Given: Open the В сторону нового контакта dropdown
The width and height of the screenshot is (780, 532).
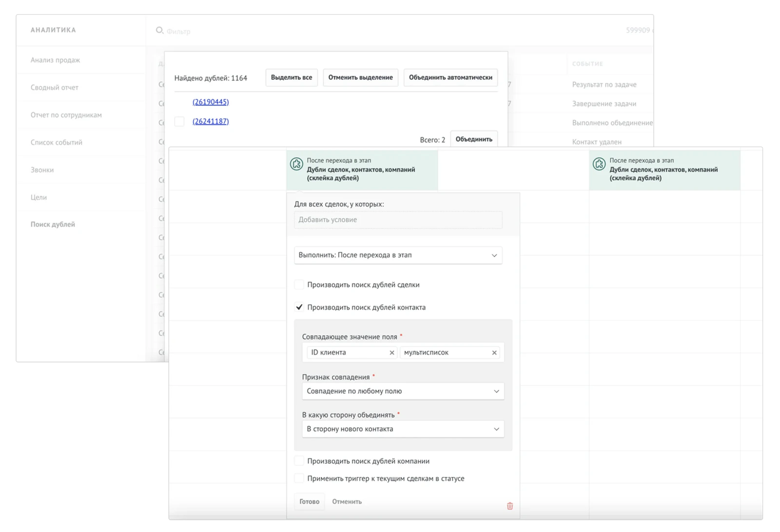Looking at the screenshot, I should pyautogui.click(x=403, y=429).
